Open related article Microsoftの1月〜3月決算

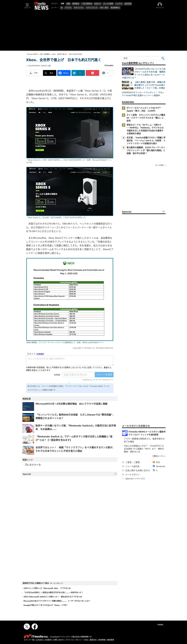tap(72, 404)
